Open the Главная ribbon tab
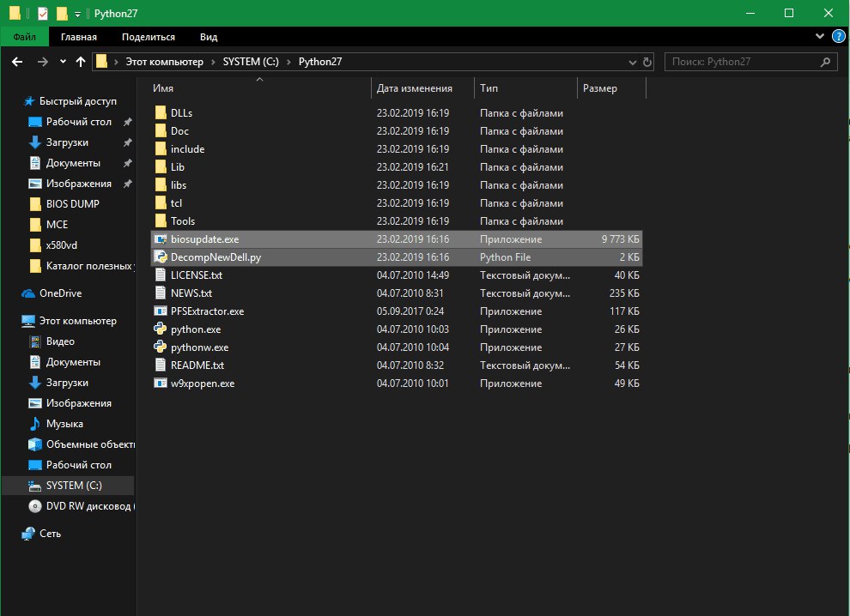 coord(79,37)
